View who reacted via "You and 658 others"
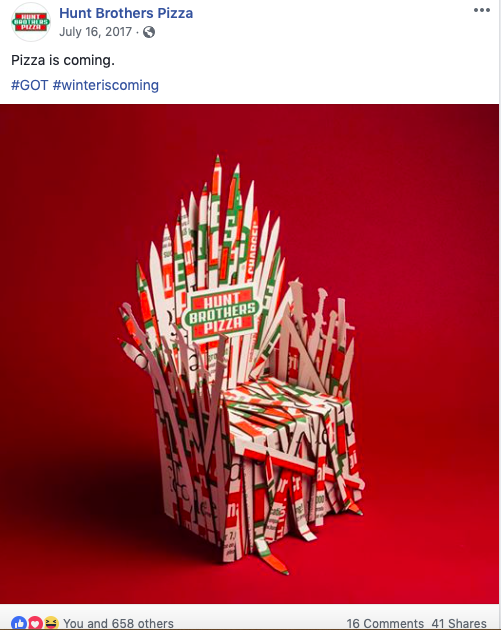This screenshot has width=501, height=630. 118,623
